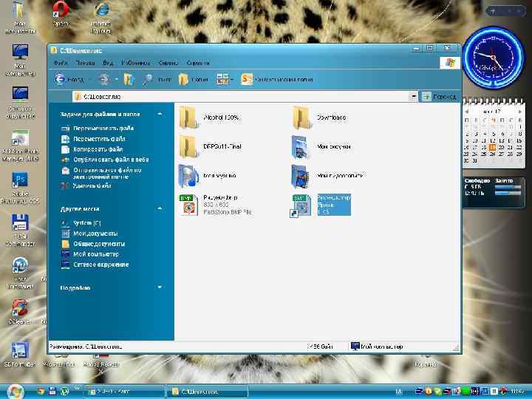Click the Start orb button

(15, 392)
